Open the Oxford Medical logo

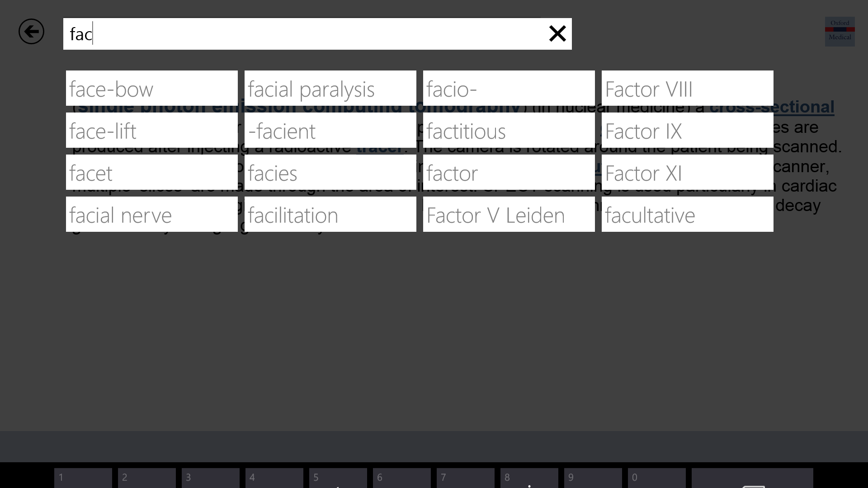pos(840,31)
